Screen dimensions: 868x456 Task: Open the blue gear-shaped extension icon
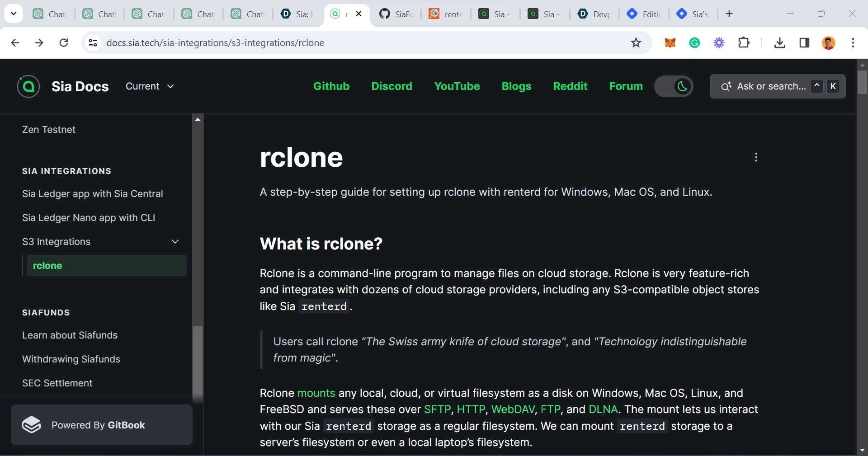719,43
